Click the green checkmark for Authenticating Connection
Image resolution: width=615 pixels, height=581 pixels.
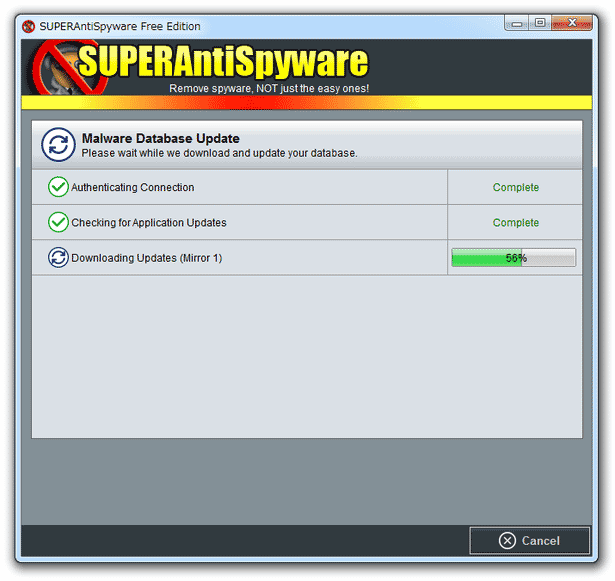[58, 187]
